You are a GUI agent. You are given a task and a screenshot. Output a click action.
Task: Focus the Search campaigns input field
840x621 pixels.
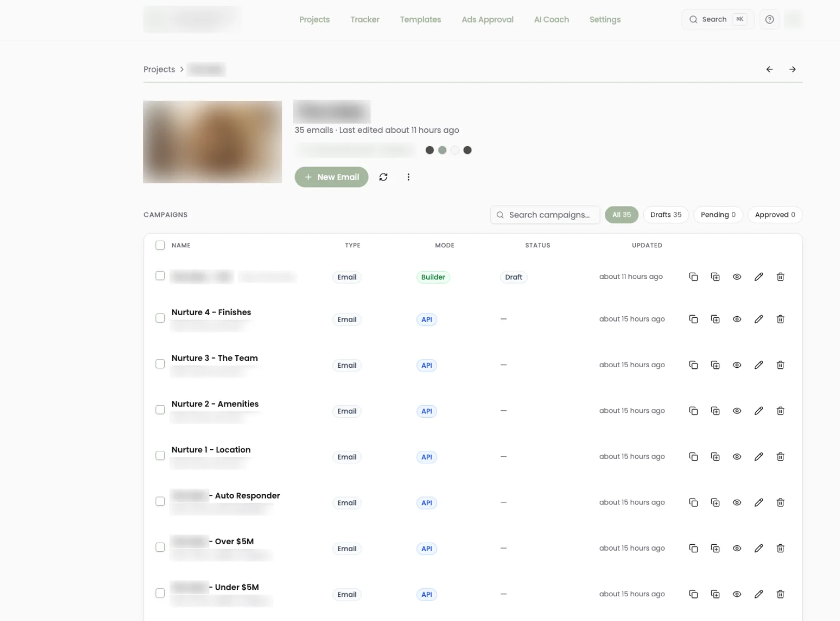click(545, 215)
